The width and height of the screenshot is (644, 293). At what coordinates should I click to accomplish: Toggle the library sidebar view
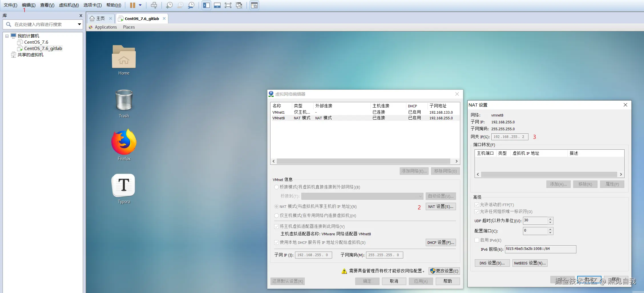[206, 5]
